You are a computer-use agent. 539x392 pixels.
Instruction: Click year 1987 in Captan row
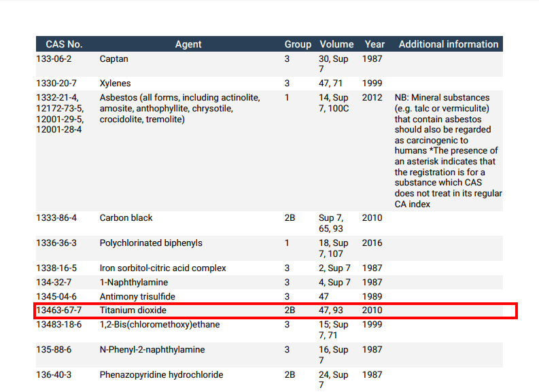(x=372, y=58)
